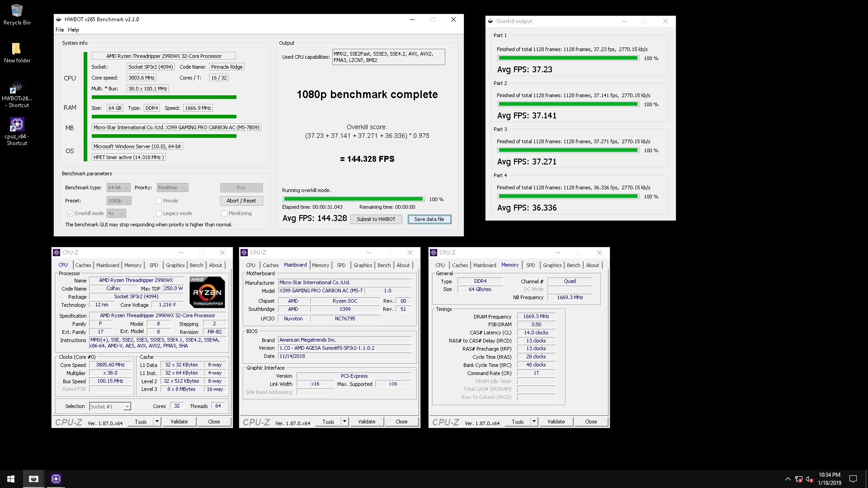
Task: Click the Core Speed 3805.60 MHz field
Action: [110, 365]
